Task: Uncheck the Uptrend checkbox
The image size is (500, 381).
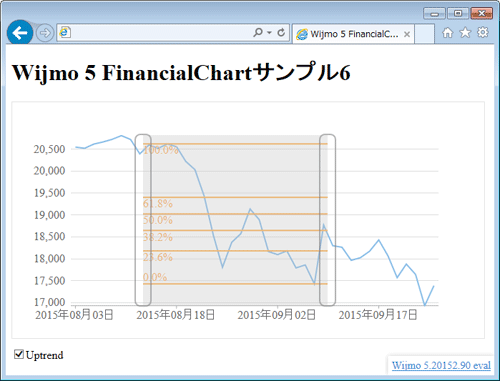Action: pyautogui.click(x=19, y=354)
